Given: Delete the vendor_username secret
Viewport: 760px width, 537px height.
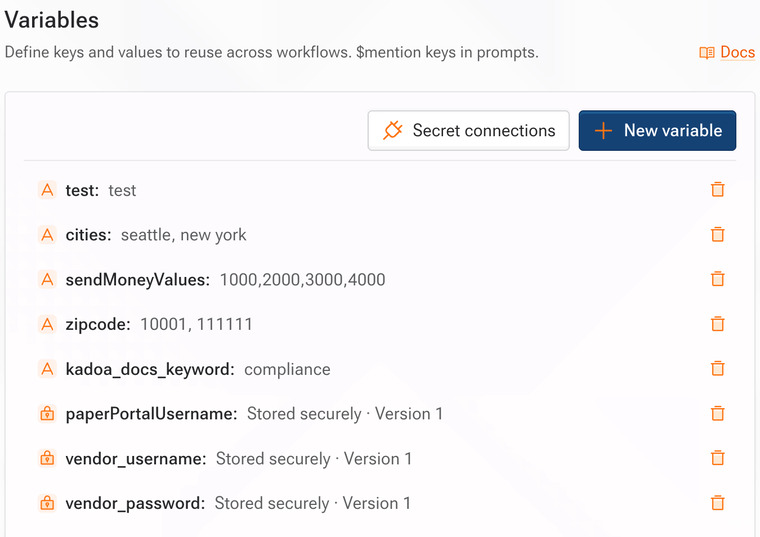Looking at the screenshot, I should tap(717, 458).
